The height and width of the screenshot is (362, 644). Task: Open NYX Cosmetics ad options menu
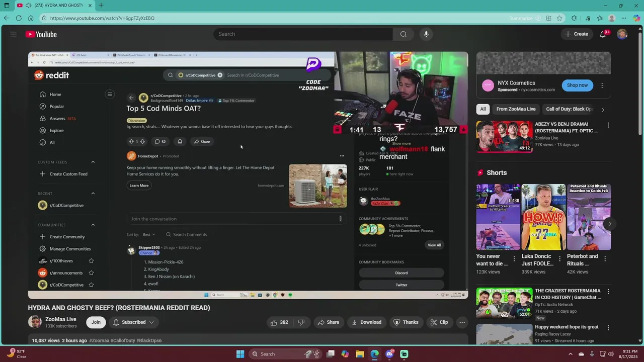pyautogui.click(x=602, y=85)
